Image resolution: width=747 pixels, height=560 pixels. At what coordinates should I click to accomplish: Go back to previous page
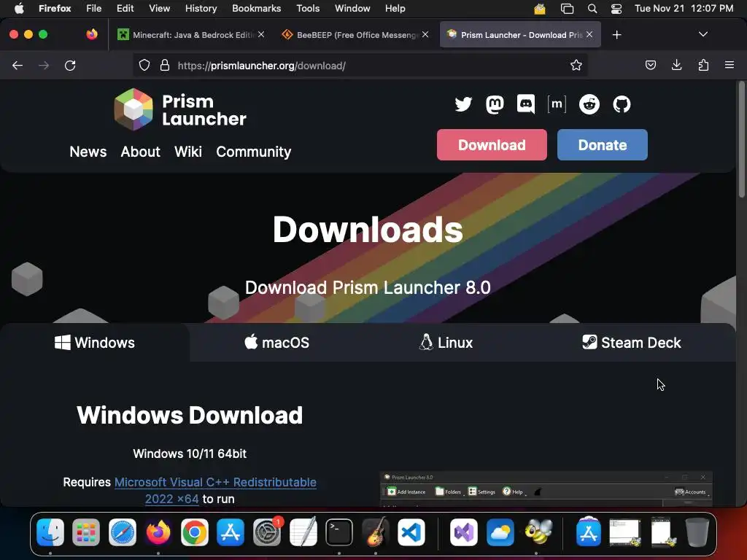click(x=18, y=65)
